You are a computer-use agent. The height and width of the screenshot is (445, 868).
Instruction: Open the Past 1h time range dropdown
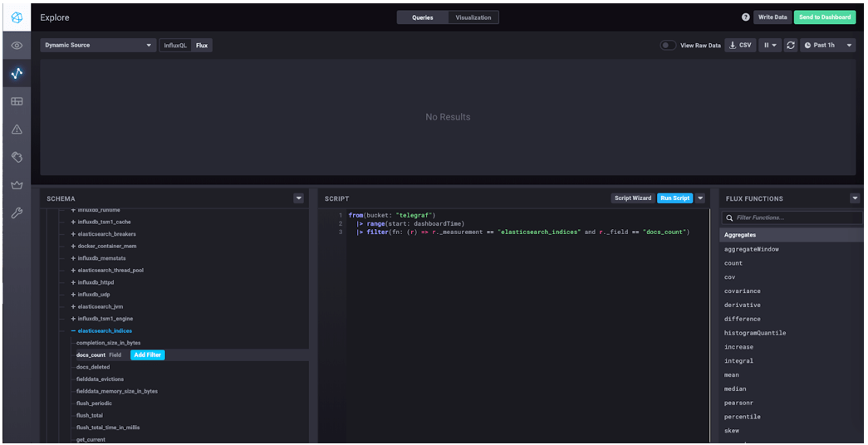pos(827,46)
